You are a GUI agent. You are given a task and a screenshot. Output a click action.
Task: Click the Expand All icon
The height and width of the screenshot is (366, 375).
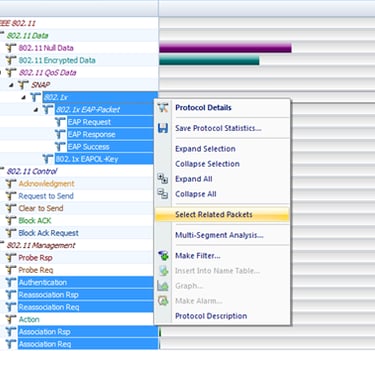click(162, 179)
